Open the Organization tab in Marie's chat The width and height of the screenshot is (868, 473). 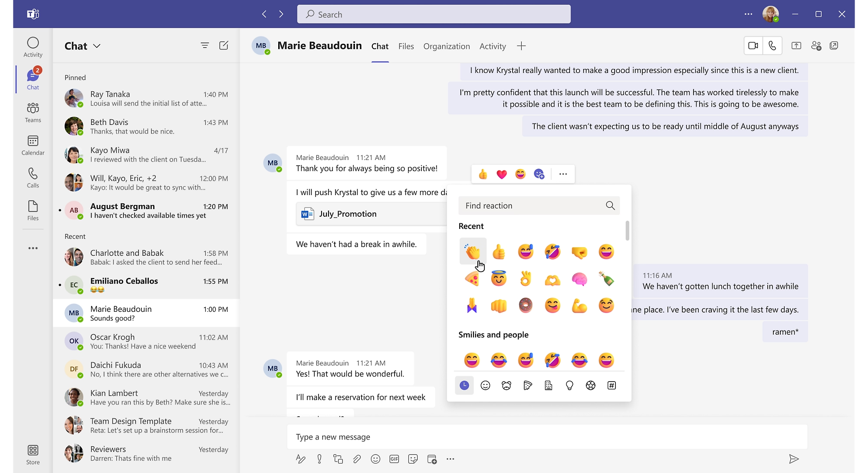(446, 46)
